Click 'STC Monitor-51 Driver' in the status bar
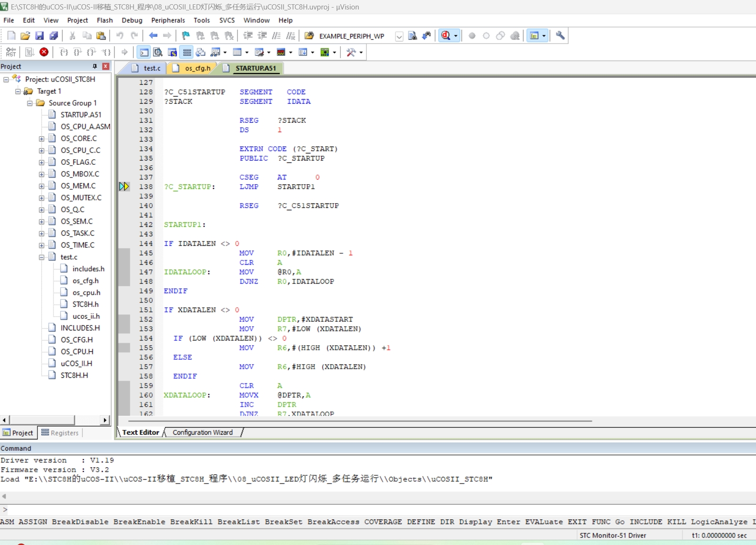Screen dimensions: 756x545 point(613,536)
